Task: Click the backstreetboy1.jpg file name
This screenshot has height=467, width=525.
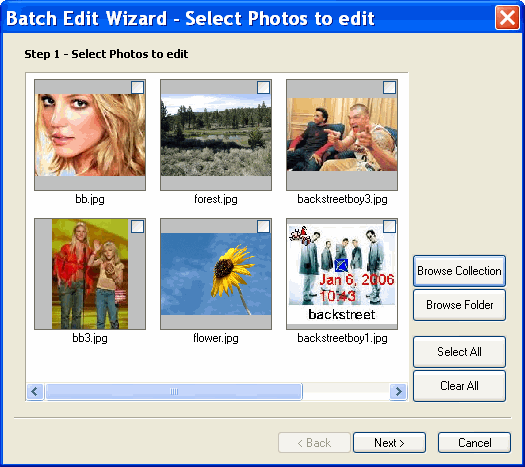Action: [342, 338]
